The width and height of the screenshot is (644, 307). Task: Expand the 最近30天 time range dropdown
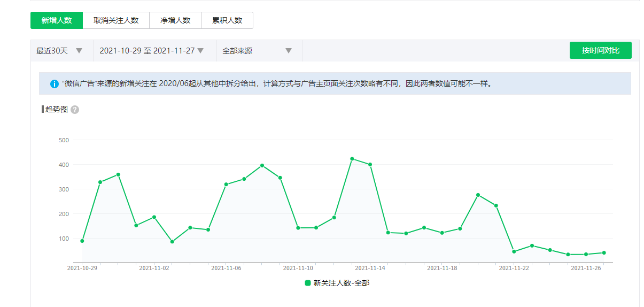point(60,51)
